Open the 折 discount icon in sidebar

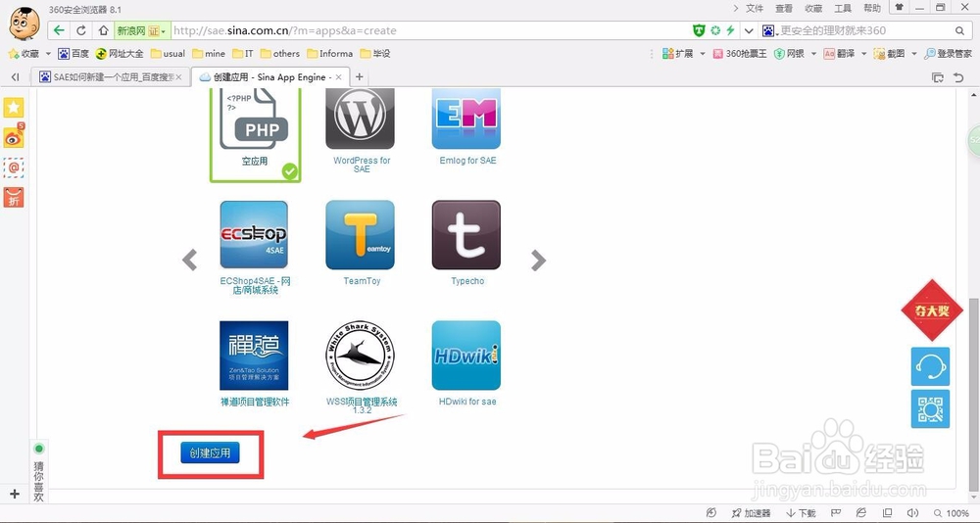point(14,198)
